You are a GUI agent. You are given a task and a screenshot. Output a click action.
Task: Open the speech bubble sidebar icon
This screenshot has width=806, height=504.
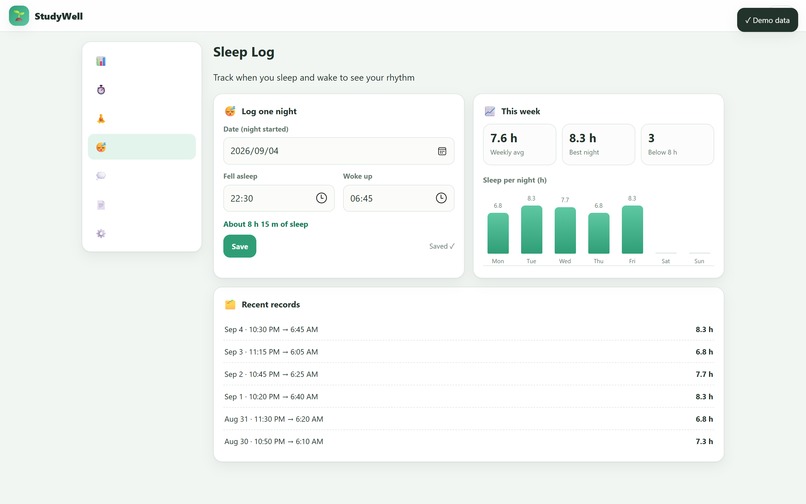pyautogui.click(x=101, y=176)
